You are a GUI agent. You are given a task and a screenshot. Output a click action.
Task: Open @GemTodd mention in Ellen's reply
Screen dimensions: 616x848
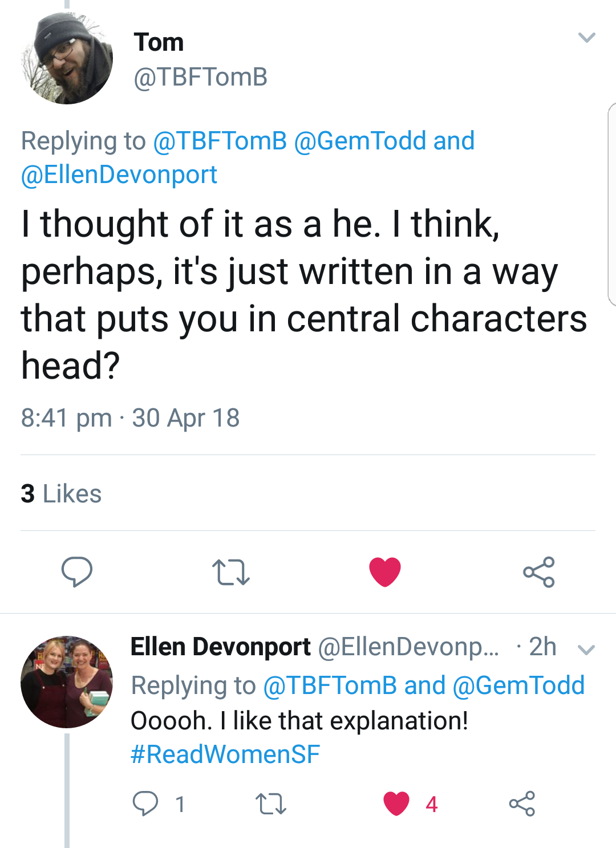[518, 685]
